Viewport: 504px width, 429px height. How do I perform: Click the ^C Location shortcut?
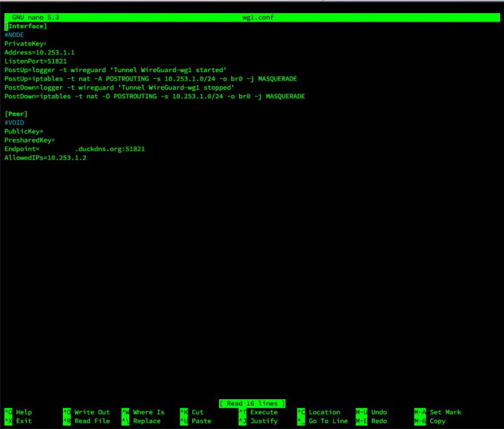click(x=319, y=412)
